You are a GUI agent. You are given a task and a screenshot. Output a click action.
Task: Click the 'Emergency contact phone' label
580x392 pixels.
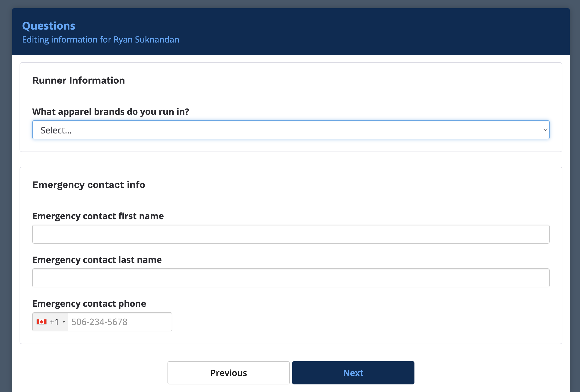(x=89, y=304)
